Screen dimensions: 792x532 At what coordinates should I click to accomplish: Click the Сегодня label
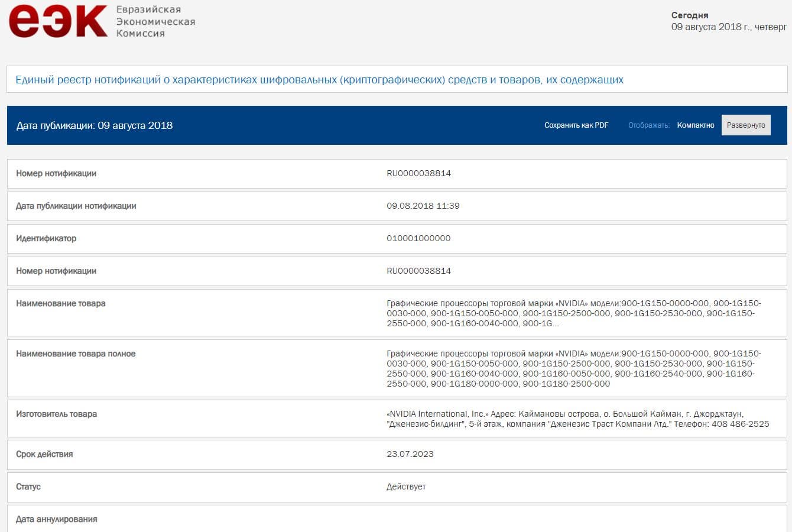pos(690,15)
